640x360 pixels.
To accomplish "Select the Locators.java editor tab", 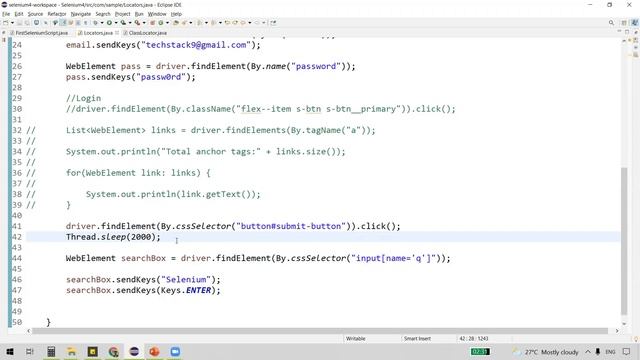I will 98,33.
